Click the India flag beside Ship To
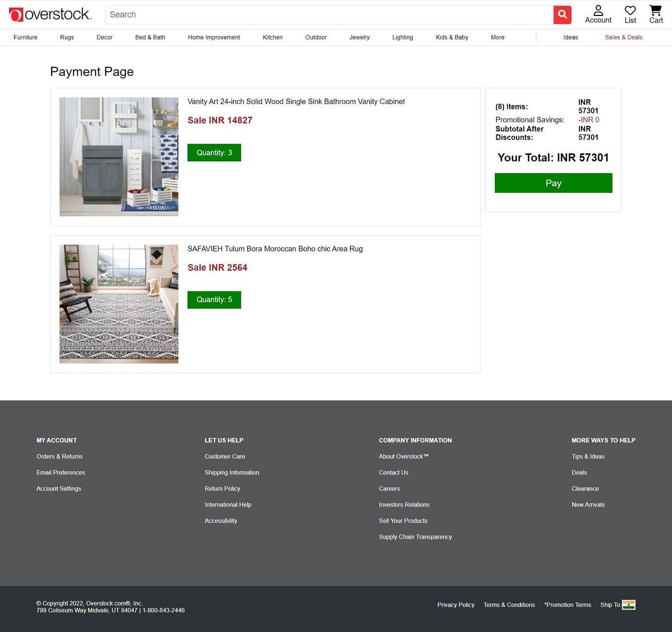 (x=629, y=605)
